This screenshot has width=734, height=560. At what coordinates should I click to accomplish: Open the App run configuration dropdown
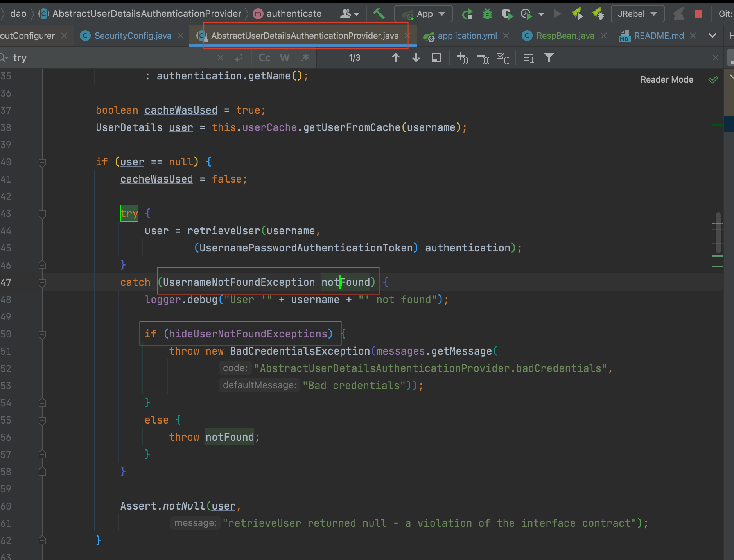pos(424,14)
